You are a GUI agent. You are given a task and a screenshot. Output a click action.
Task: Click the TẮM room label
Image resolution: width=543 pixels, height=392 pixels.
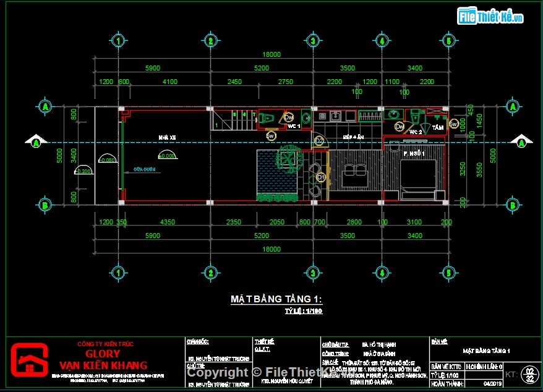click(438, 127)
